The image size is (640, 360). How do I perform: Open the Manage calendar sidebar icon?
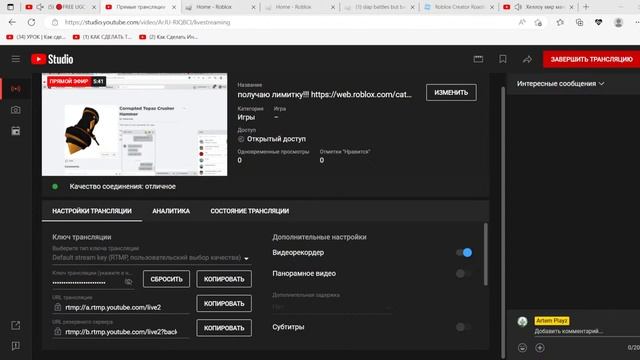point(16,131)
